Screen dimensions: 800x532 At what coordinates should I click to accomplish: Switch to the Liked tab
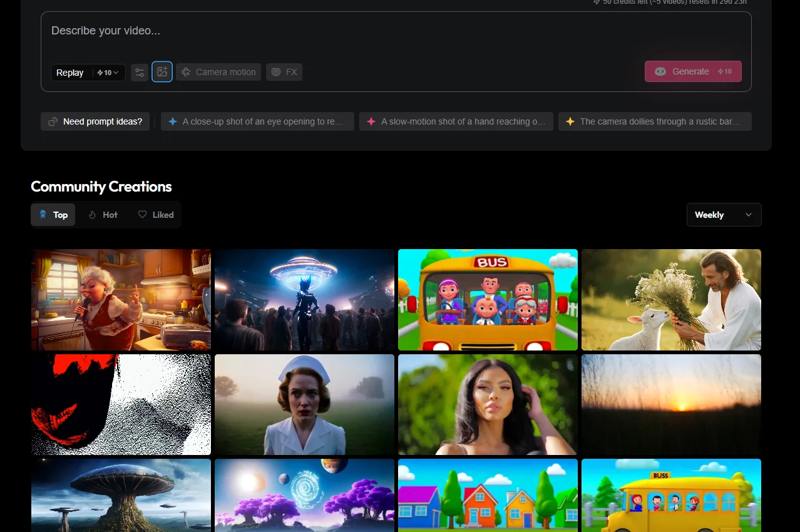coord(156,215)
